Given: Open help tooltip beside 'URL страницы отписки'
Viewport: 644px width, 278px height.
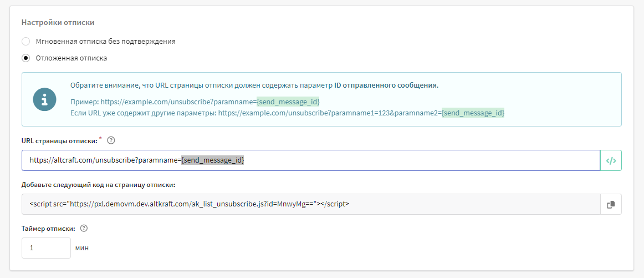Looking at the screenshot, I should (x=111, y=140).
